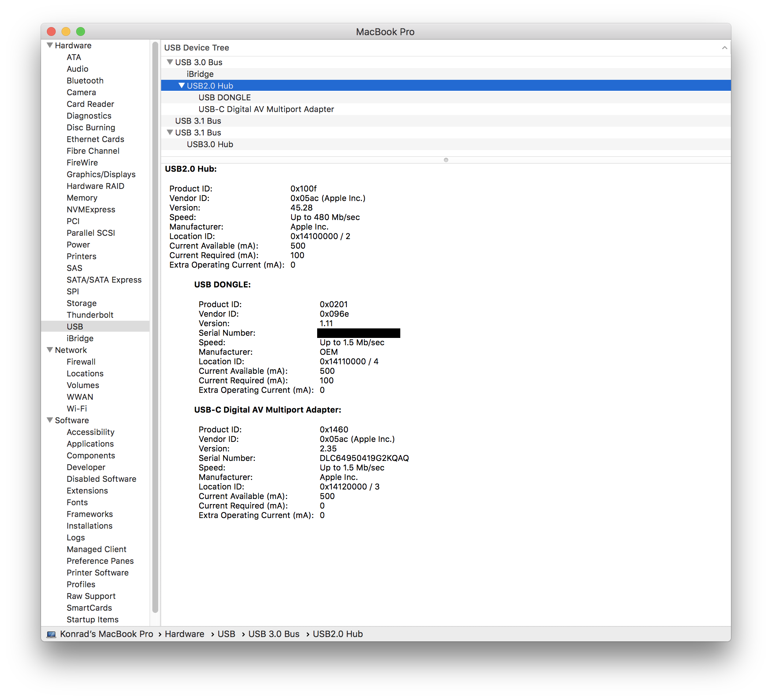Click the USB segment in the path bar
Viewport: 772px width, 700px height.
pos(226,634)
